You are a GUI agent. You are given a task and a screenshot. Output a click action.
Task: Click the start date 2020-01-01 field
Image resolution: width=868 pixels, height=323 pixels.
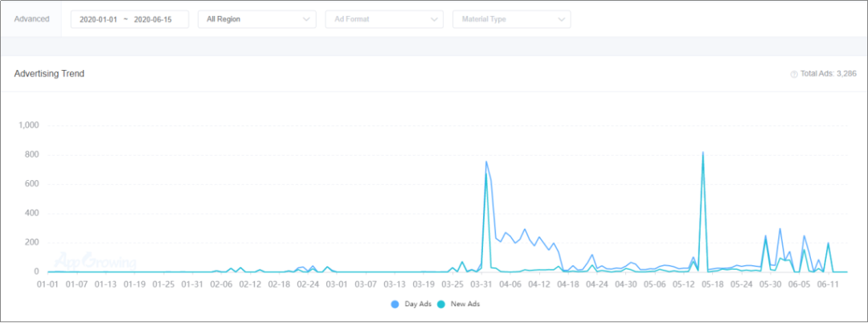100,19
